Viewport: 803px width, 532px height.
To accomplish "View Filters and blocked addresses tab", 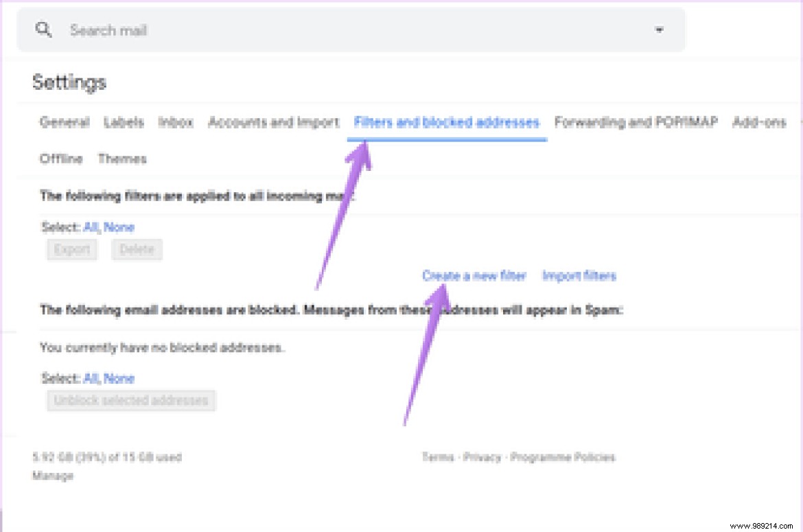I will [446, 122].
